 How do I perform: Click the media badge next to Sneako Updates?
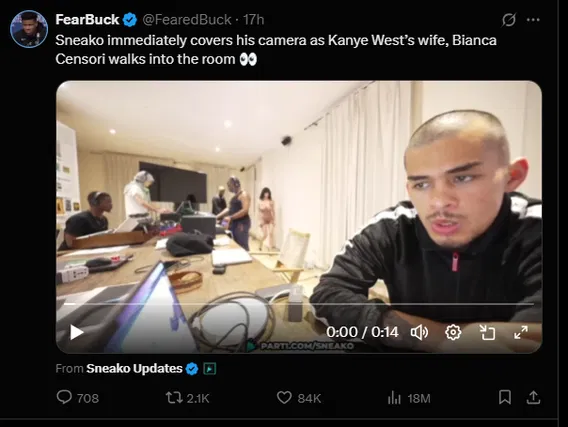tap(210, 369)
